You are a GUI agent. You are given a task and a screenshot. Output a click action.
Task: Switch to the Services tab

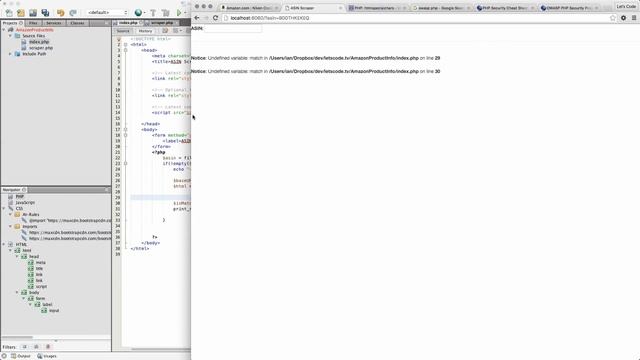[53, 23]
